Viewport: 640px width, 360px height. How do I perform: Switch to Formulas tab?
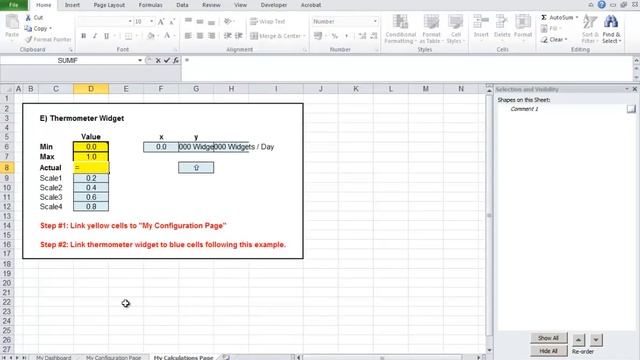pos(150,5)
